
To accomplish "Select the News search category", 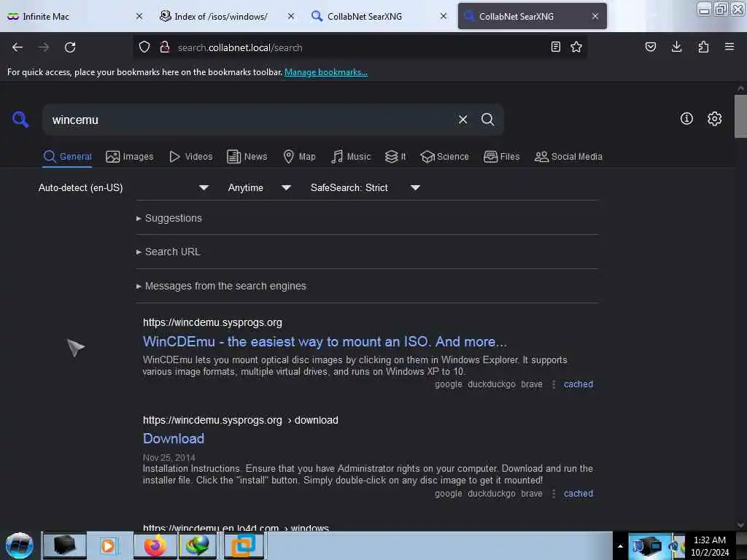I will click(247, 157).
